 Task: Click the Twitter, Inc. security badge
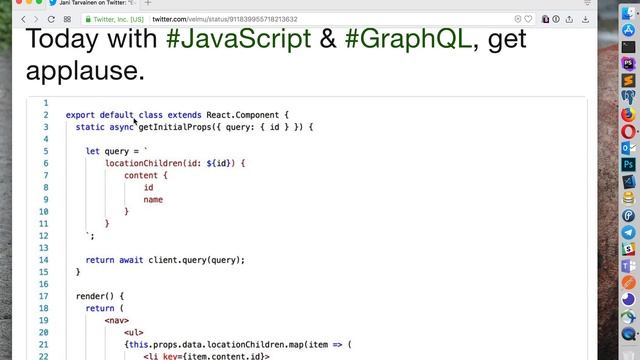tap(115, 19)
